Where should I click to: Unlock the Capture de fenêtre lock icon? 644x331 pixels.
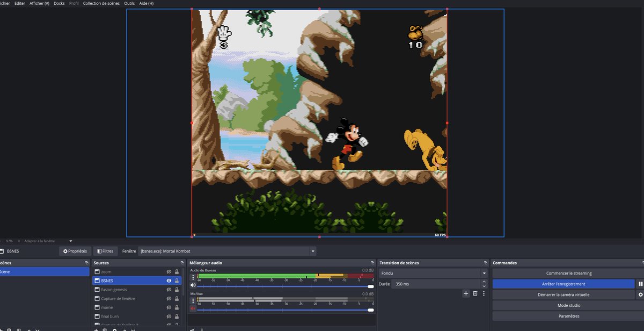[177, 298]
